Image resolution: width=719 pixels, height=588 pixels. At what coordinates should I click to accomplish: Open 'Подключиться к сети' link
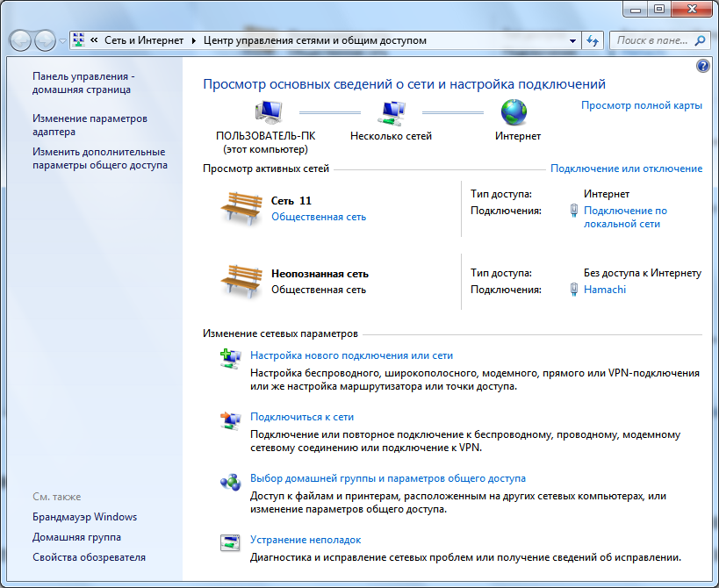(x=302, y=417)
